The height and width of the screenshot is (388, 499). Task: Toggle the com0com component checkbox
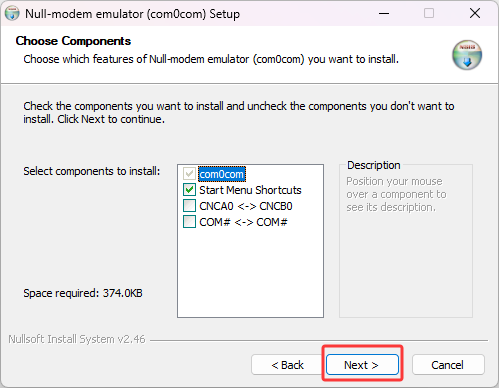(189, 174)
